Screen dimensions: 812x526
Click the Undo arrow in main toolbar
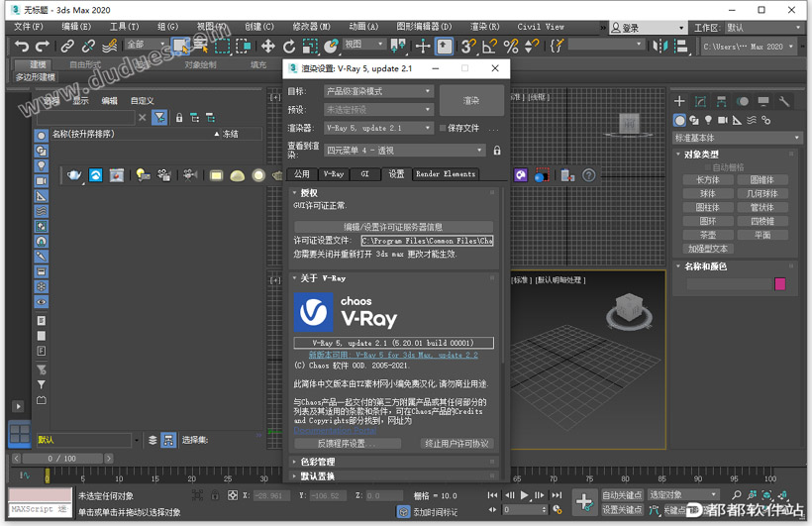[x=21, y=47]
